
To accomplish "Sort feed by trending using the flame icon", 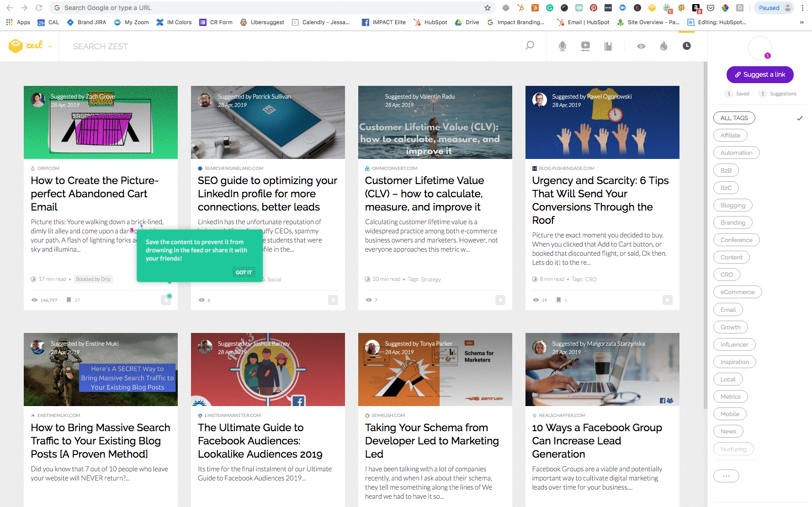I will coord(664,46).
